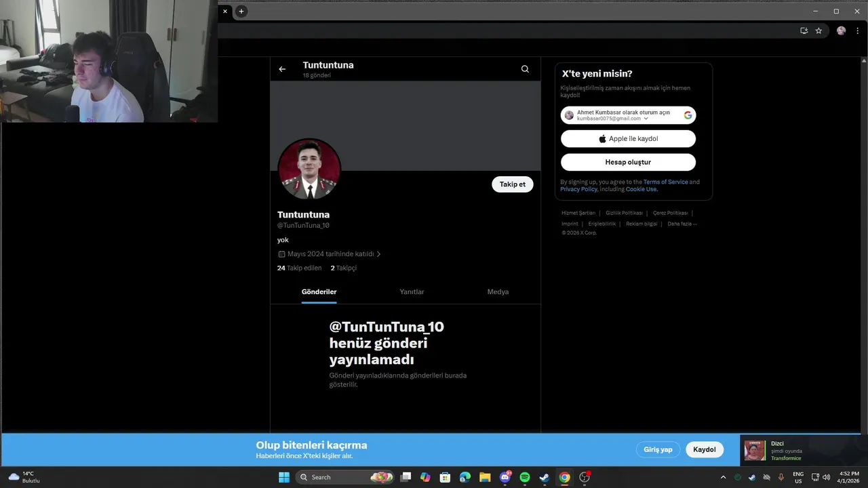The width and height of the screenshot is (868, 488).
Task: Open Hizmet Şartları footer link
Action: [x=578, y=213]
